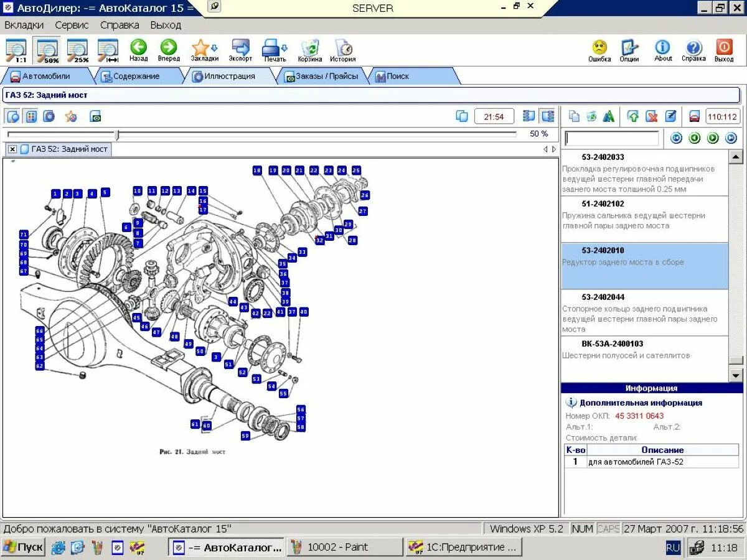
Task: Select part 53-2402044 in list
Action: pyautogui.click(x=644, y=313)
